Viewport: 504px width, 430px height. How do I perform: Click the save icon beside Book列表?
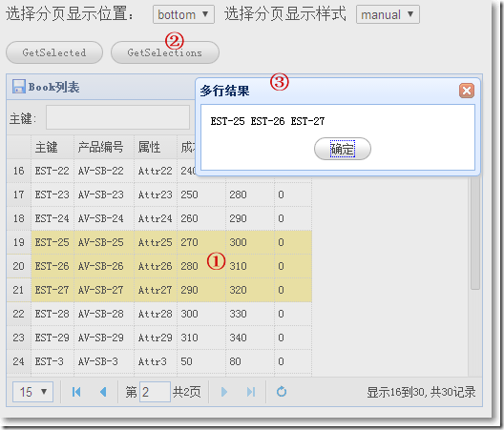19,87
